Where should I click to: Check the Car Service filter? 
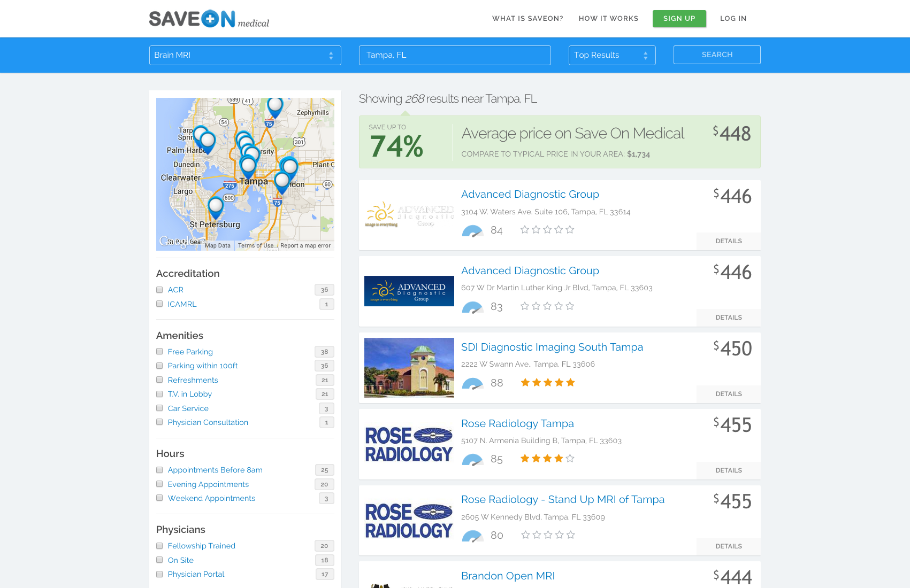159,408
